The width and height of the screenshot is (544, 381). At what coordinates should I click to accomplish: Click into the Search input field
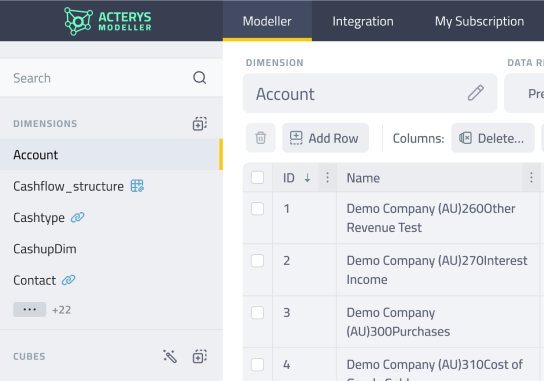coord(101,78)
